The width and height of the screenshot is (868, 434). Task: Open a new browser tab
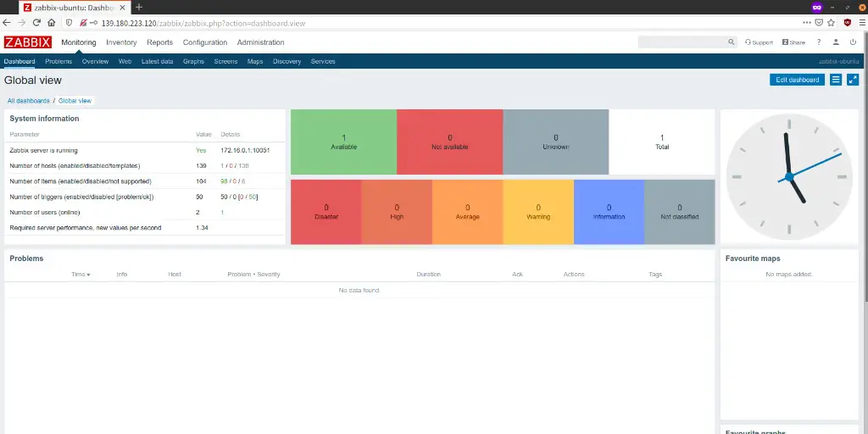tap(139, 7)
